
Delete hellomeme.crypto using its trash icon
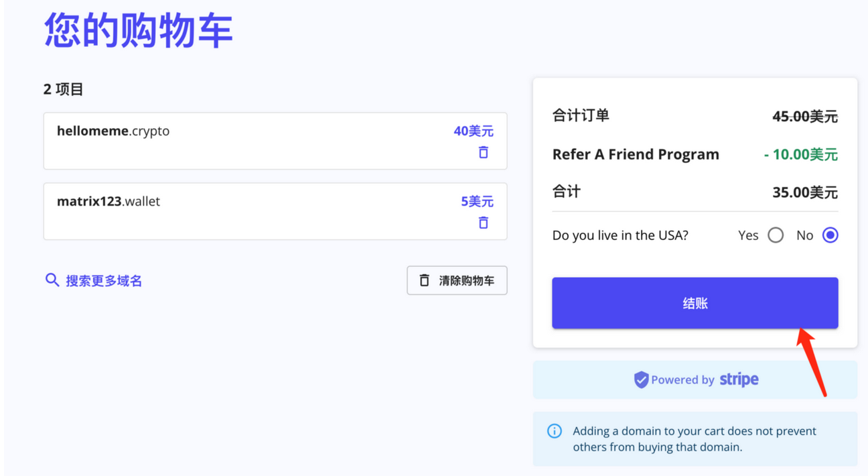pos(484,152)
